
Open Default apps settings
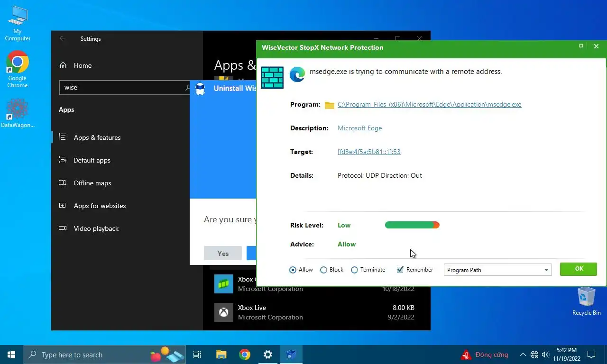coord(126,160)
